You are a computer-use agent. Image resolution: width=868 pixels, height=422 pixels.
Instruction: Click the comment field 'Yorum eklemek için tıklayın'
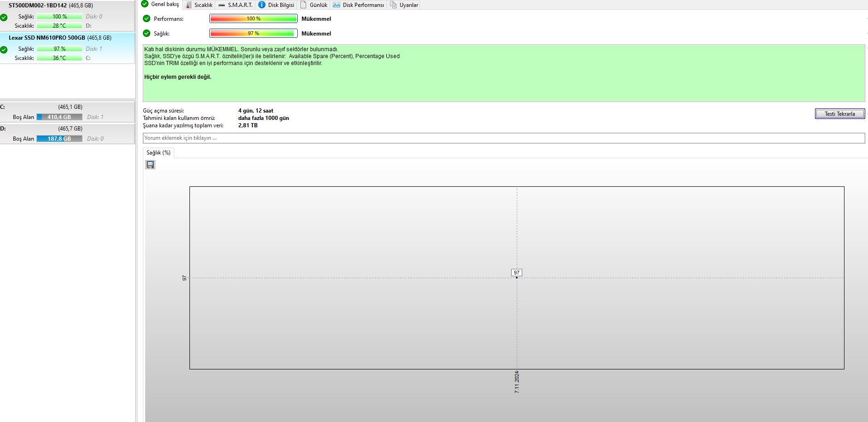(x=504, y=138)
